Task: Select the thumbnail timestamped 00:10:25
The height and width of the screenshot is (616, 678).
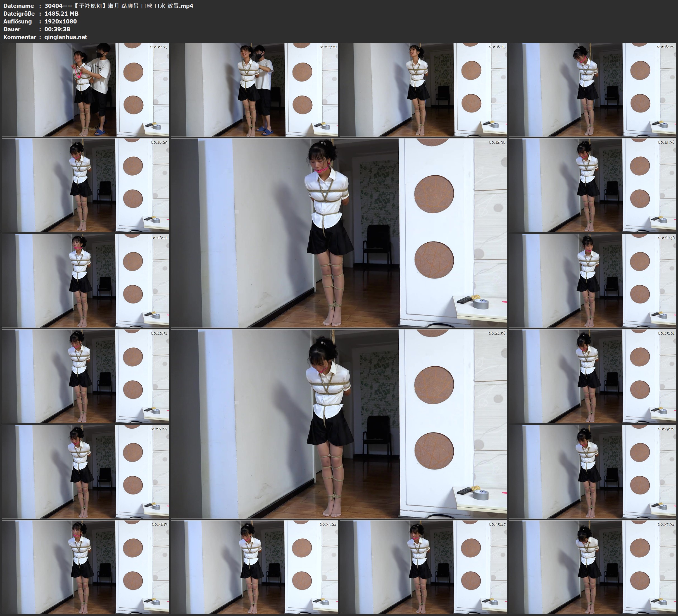Action: [x=85, y=185]
